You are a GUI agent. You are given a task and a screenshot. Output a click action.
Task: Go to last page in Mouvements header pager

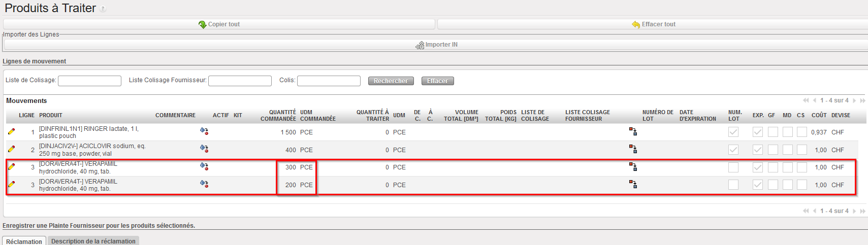862,100
